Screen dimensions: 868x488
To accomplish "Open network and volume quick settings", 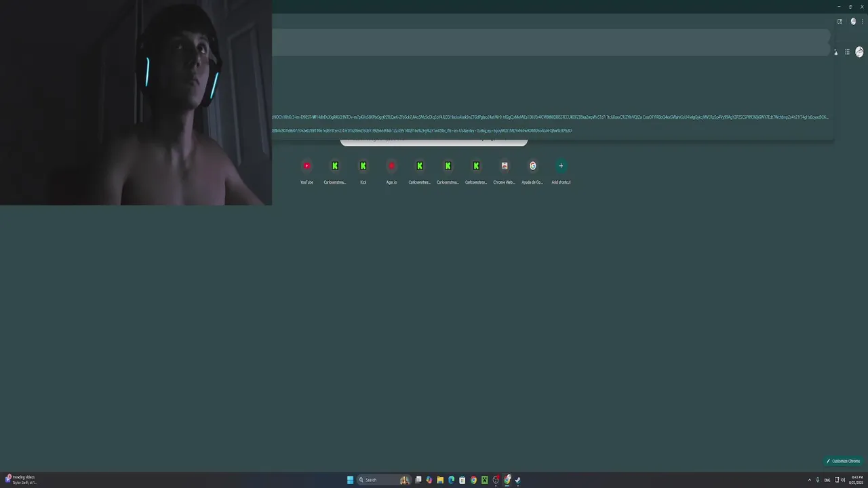I will (x=840, y=480).
